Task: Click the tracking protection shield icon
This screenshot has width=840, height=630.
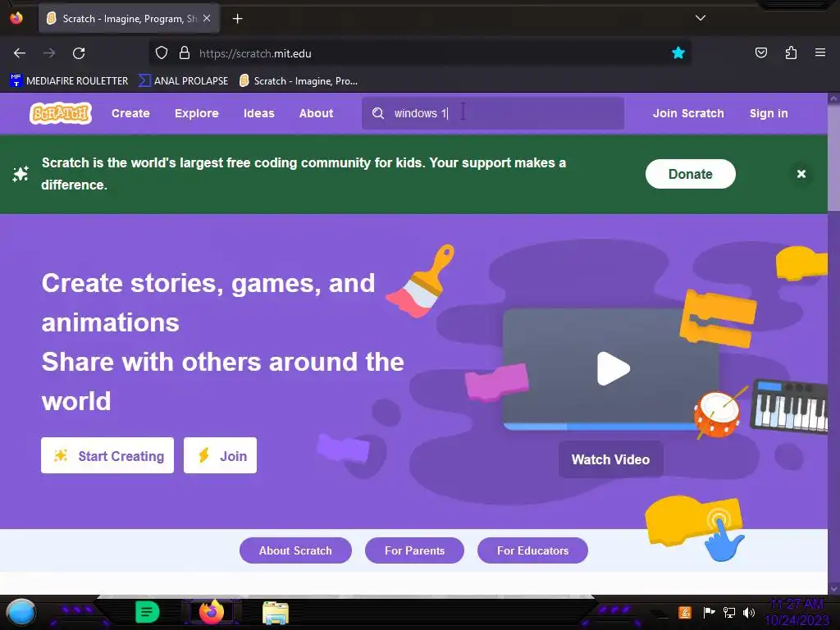Action: [x=162, y=53]
